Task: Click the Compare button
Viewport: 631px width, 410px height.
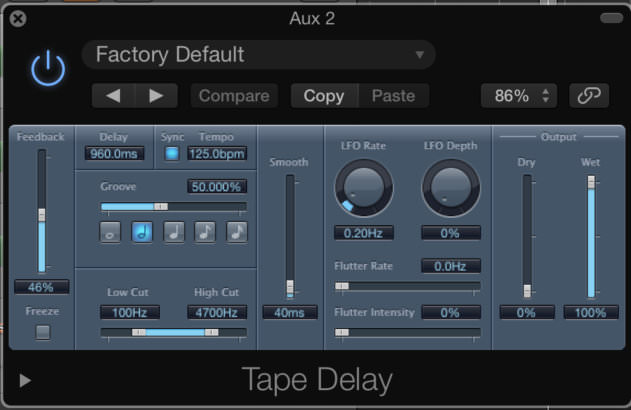Action: (x=234, y=96)
